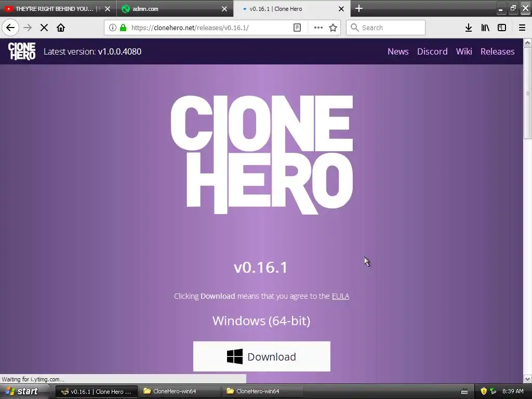Open the EULA link
The width and height of the screenshot is (532, 399).
[340, 296]
